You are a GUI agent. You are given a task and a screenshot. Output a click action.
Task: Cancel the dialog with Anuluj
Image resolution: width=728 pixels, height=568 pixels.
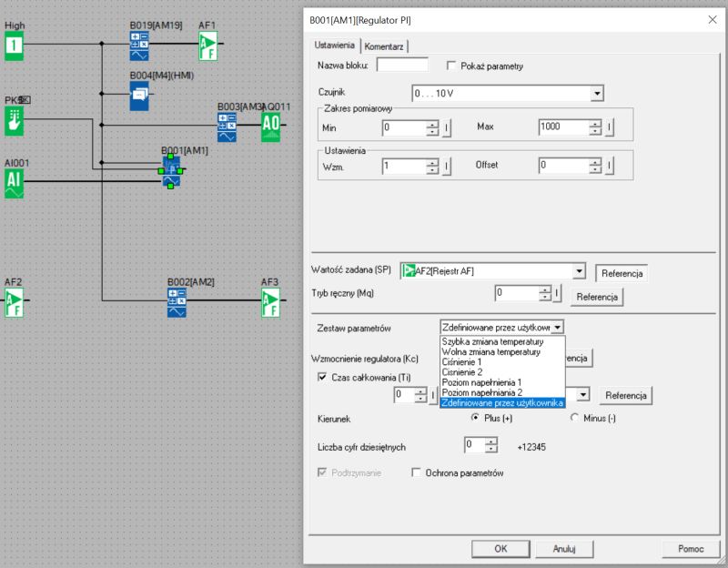[x=564, y=549]
